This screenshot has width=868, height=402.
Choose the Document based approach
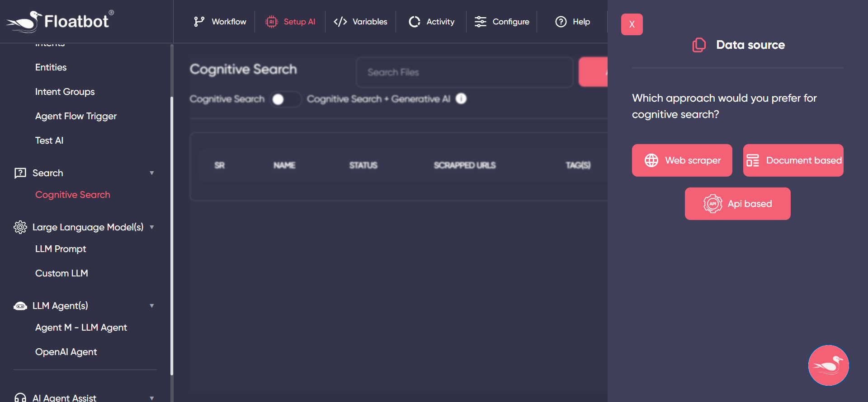793,160
